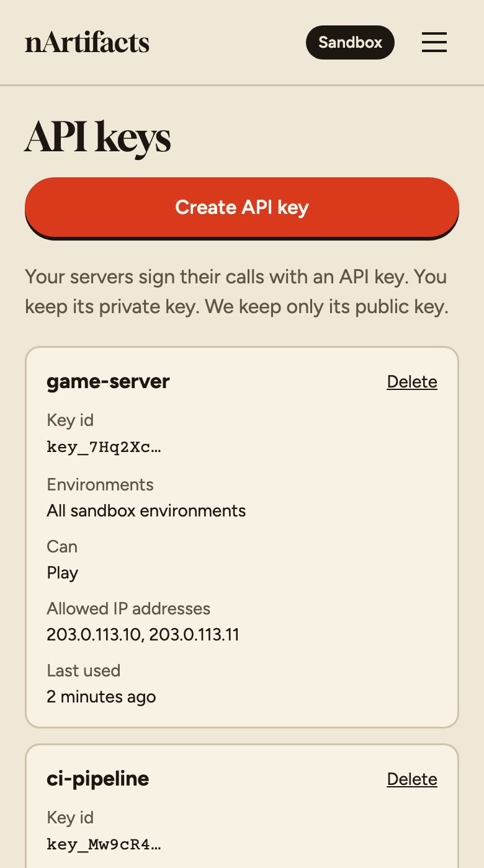Click the "Allowed IP addresses" label
This screenshot has height=868, width=484.
coord(128,609)
